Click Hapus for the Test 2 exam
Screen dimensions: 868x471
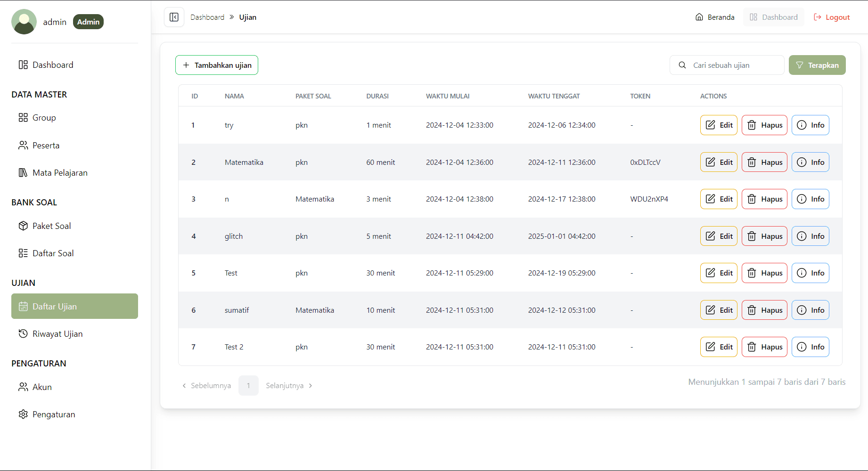[764, 347]
